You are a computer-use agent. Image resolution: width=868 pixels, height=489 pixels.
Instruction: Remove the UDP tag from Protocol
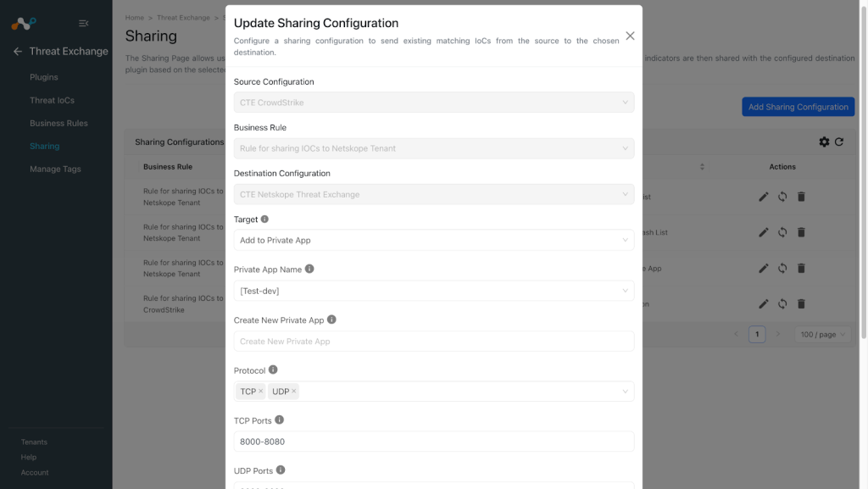coord(294,391)
